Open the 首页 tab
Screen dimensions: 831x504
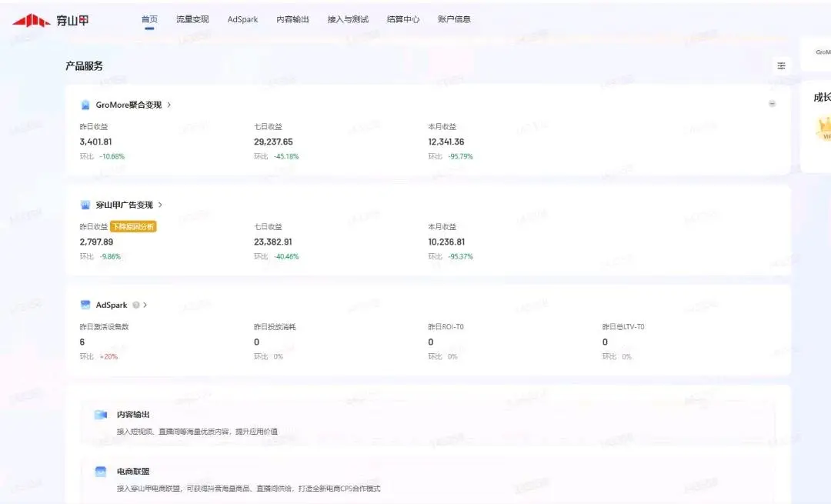pyautogui.click(x=149, y=19)
